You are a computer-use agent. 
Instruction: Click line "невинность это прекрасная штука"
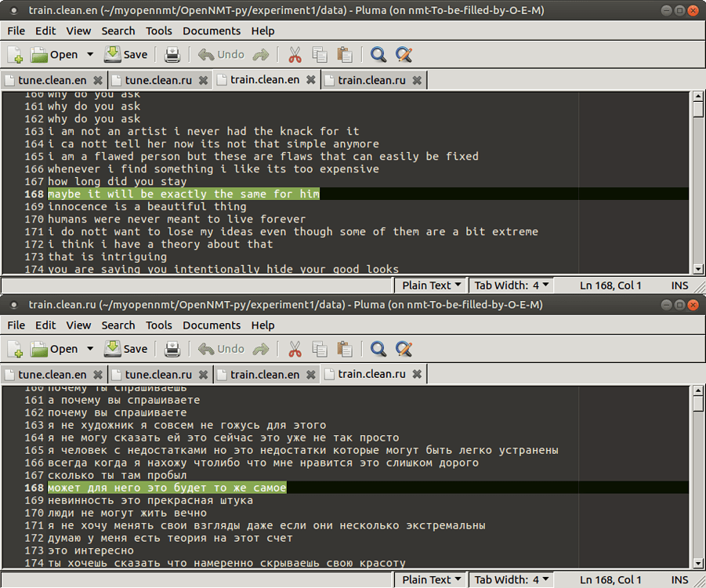(150, 501)
